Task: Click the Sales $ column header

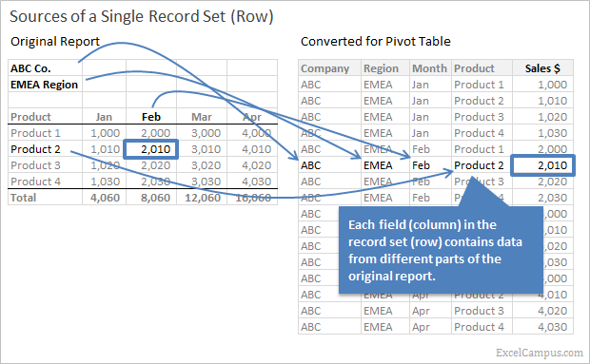Action: point(542,68)
